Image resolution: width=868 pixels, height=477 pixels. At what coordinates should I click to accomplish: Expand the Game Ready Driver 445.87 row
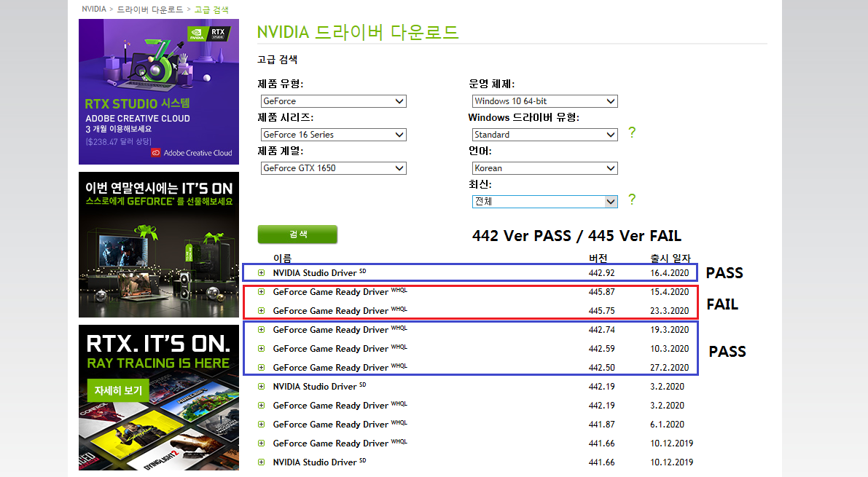262,291
